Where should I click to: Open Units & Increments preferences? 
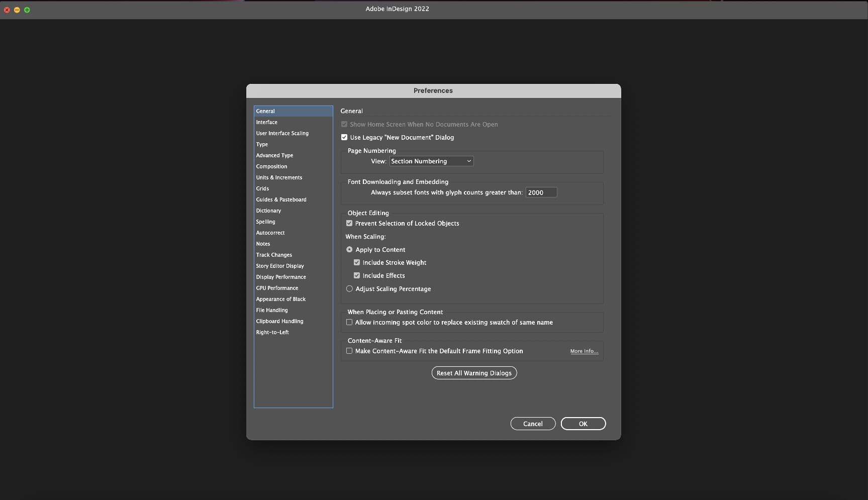coord(294,177)
